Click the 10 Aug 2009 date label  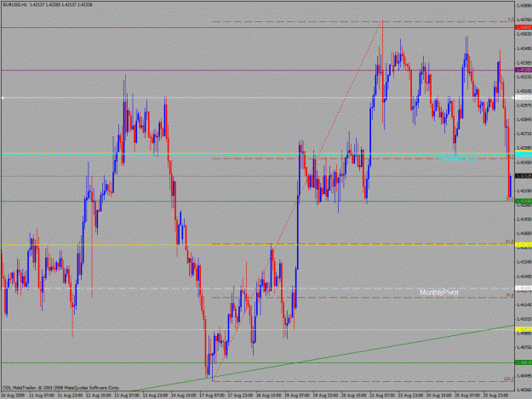click(x=13, y=396)
